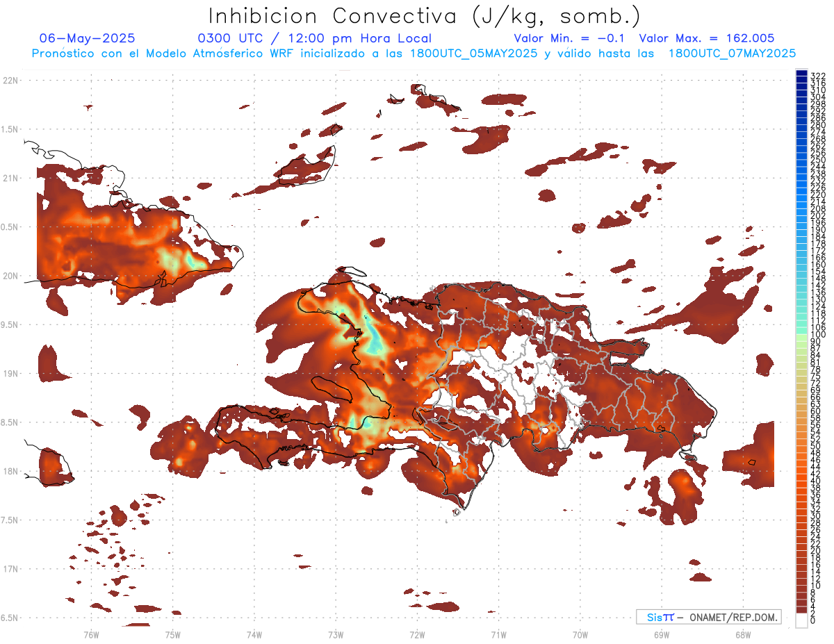Click the '0.5N' latitude label
The height and width of the screenshot is (644, 834).
tap(10, 227)
